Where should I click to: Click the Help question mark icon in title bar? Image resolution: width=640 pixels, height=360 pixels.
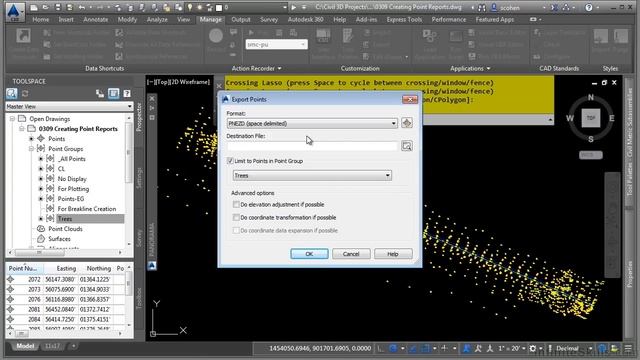tap(589, 7)
